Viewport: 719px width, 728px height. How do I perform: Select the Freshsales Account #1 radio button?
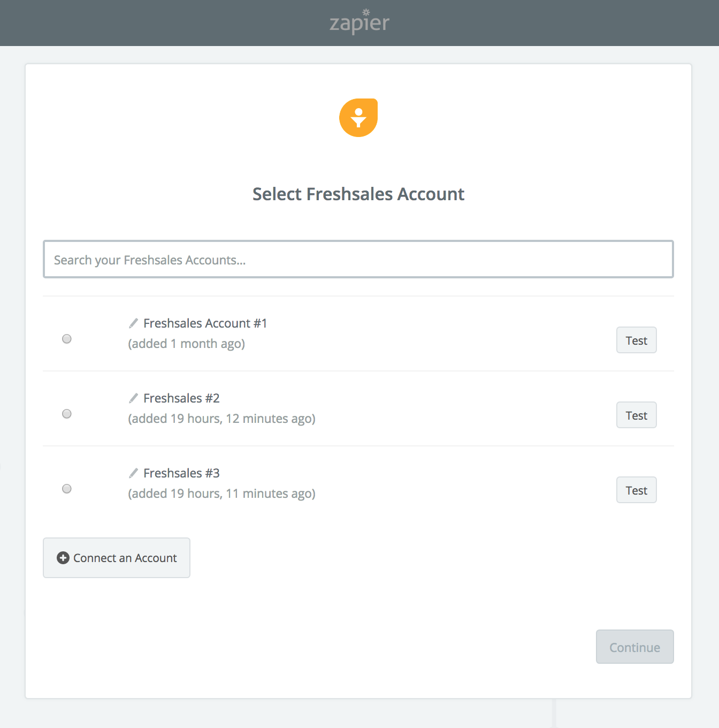pos(67,339)
